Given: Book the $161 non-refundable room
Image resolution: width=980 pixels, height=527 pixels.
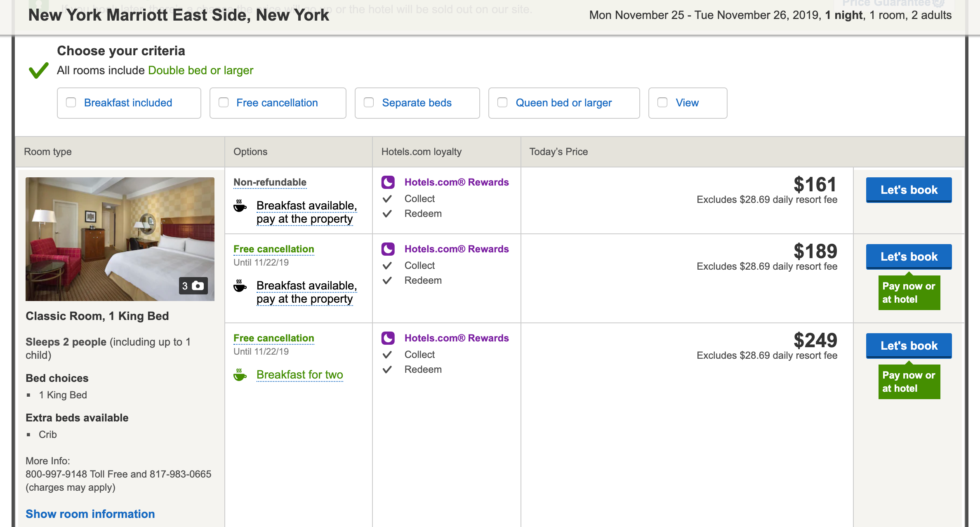Looking at the screenshot, I should [x=909, y=190].
